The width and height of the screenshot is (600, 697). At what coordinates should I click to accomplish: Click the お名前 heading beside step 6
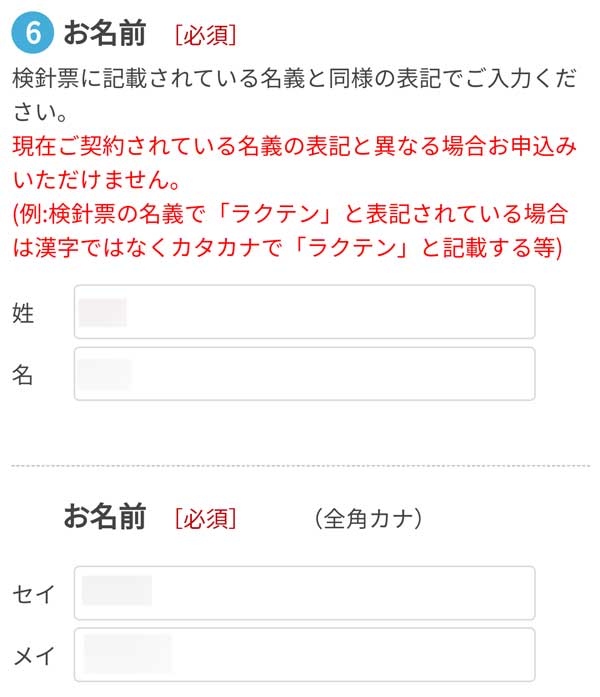[x=105, y=34]
